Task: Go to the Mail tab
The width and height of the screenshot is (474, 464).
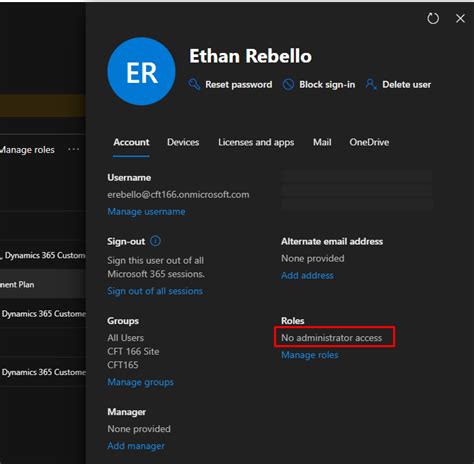Action: [322, 142]
